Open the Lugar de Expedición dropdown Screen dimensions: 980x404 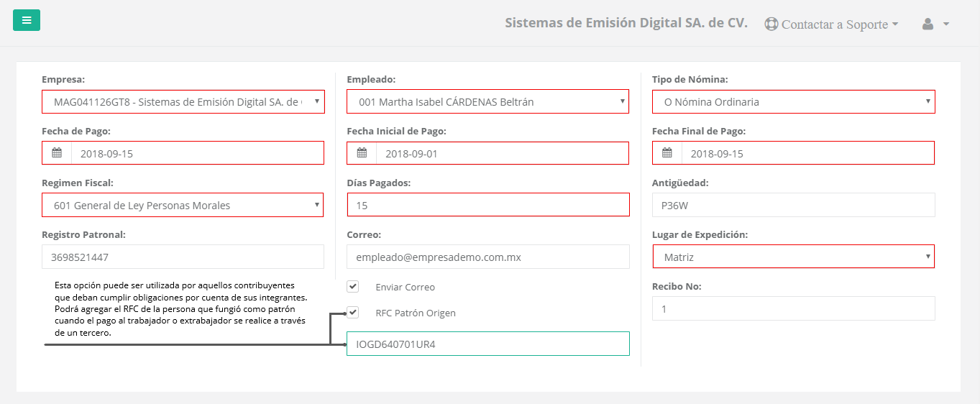pyautogui.click(x=794, y=257)
